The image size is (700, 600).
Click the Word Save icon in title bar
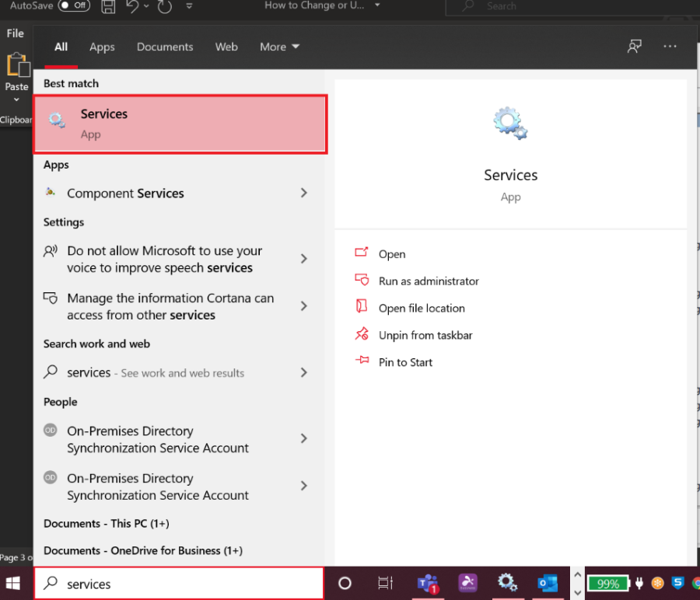click(108, 6)
